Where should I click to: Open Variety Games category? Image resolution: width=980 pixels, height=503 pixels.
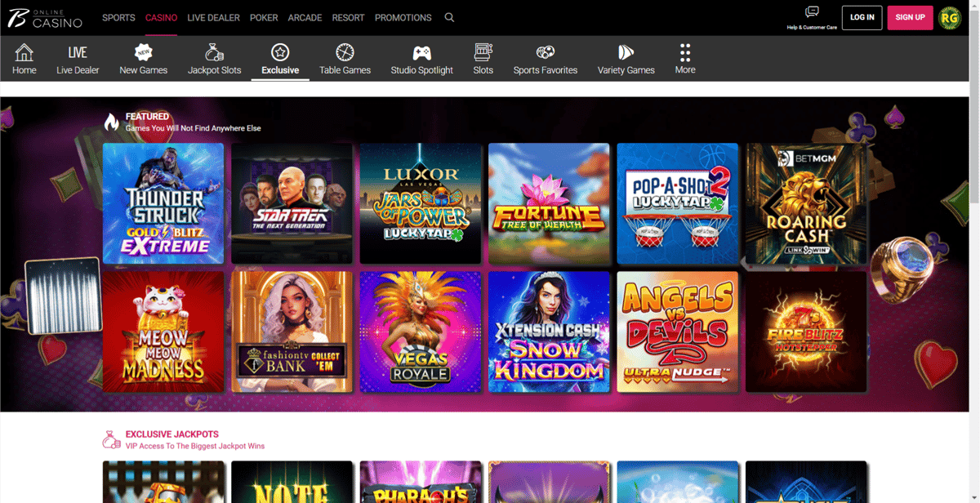point(626,60)
